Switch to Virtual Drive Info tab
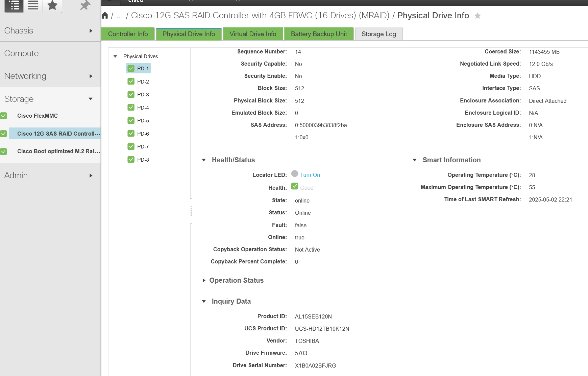The width and height of the screenshot is (588, 376). [253, 34]
